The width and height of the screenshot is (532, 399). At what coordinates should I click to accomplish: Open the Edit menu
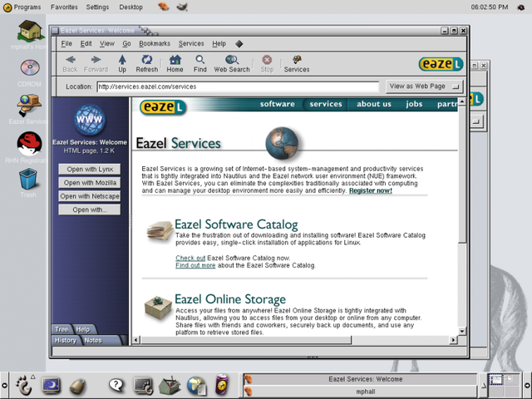point(86,44)
